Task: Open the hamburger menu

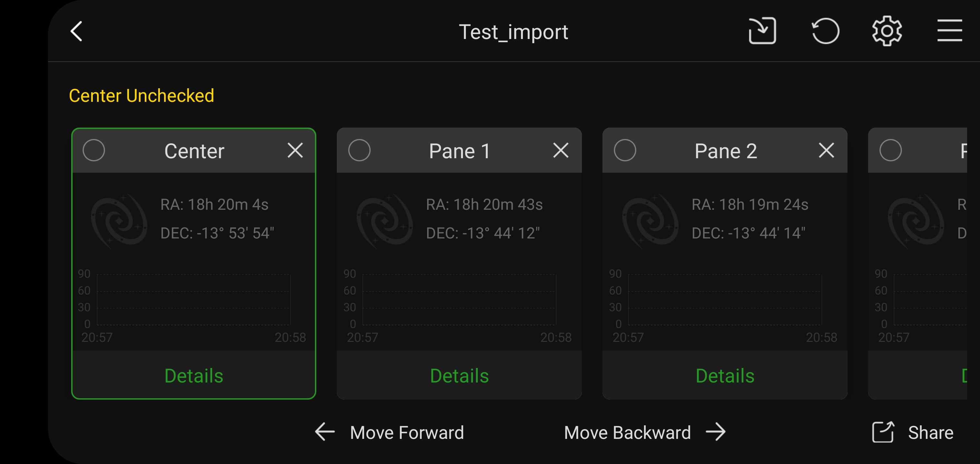Action: pos(949,31)
